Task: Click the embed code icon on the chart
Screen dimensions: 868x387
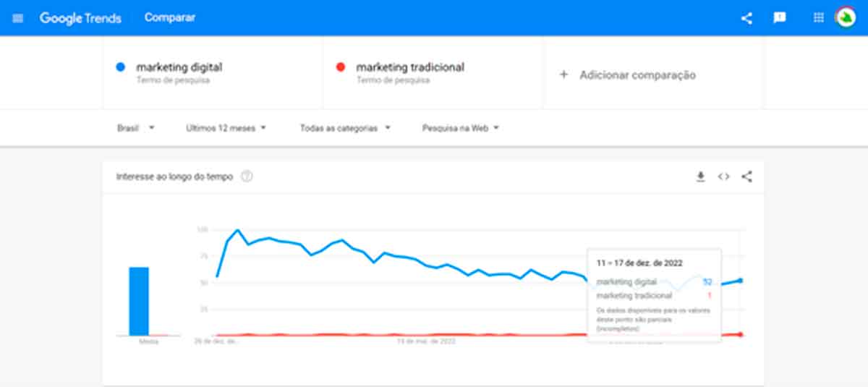Action: click(723, 177)
